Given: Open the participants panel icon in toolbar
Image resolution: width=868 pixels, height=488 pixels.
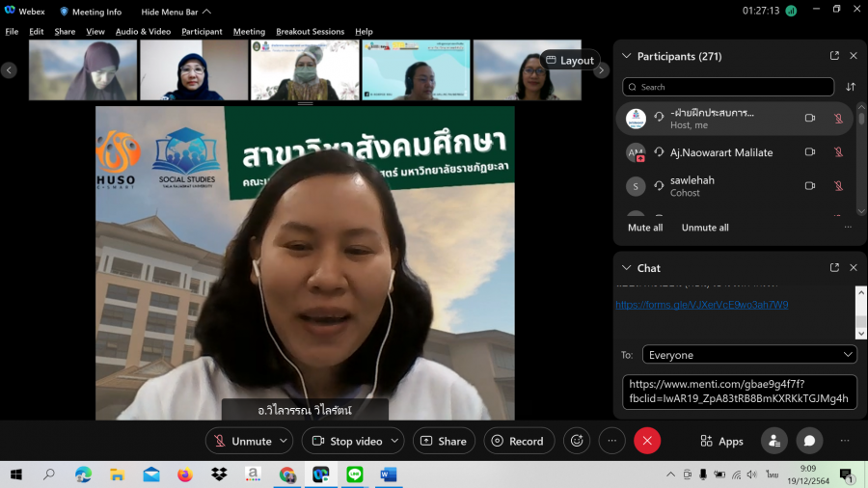Looking at the screenshot, I should (x=773, y=441).
